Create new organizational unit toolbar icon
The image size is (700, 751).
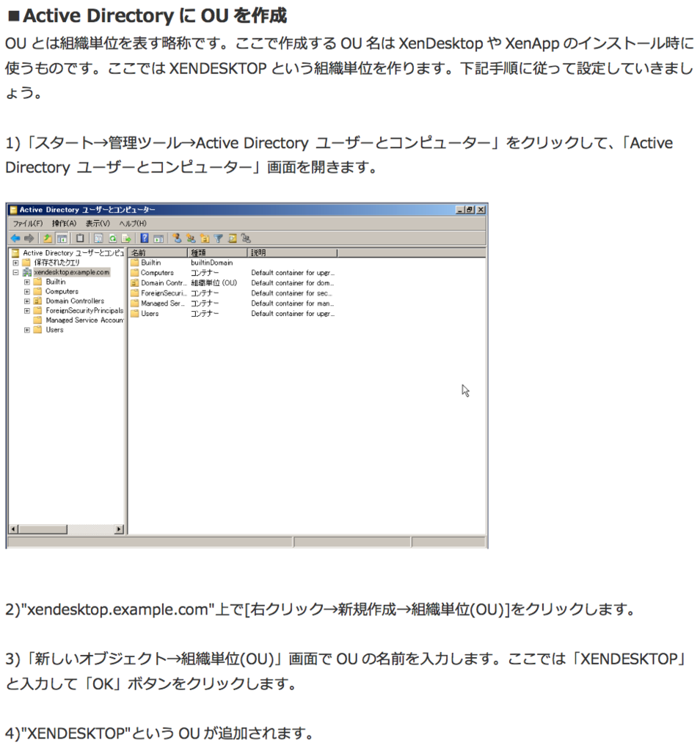click(205, 238)
